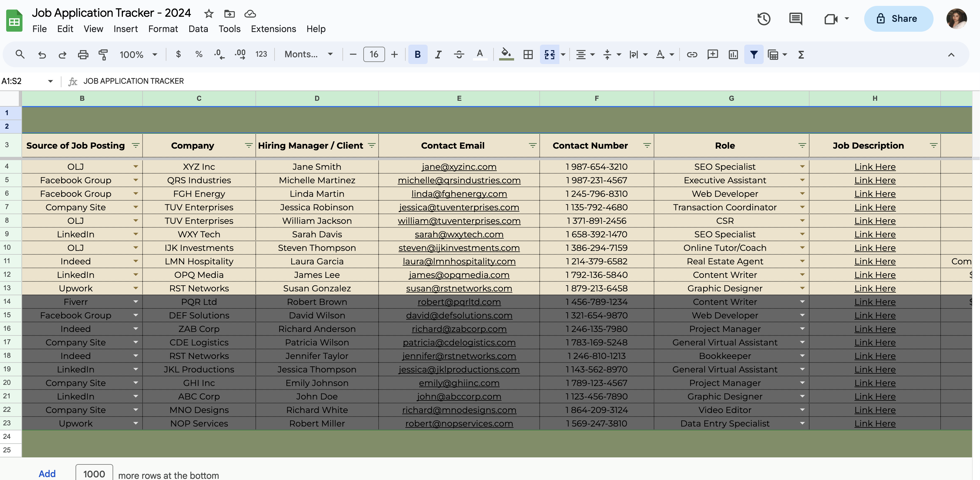
Task: Collapse the toolbar with the chevron
Action: point(951,54)
